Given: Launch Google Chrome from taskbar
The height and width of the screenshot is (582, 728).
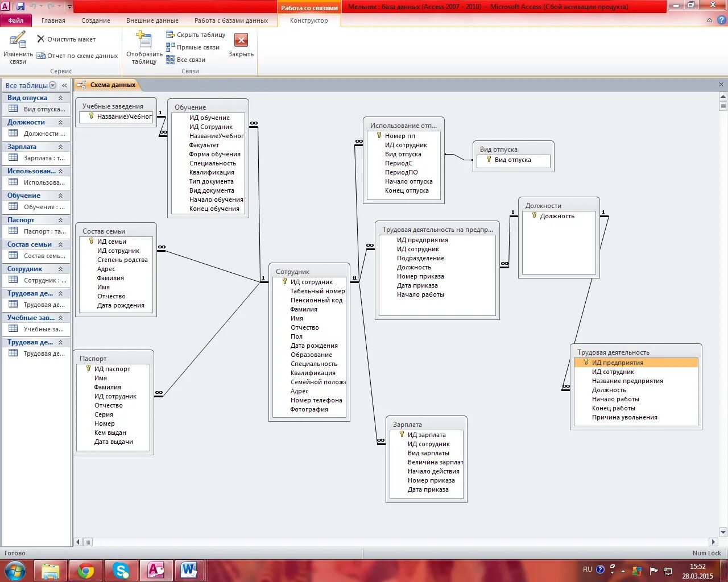Looking at the screenshot, I should click(x=86, y=570).
